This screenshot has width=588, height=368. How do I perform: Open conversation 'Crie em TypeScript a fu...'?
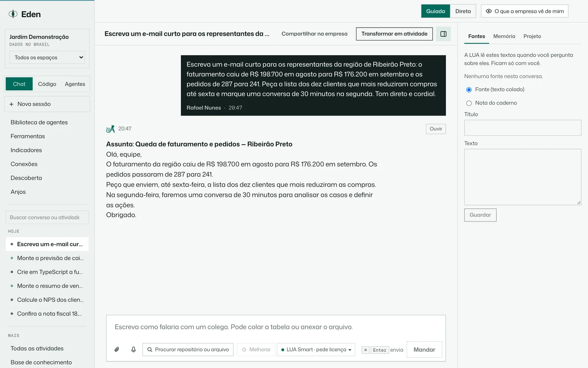[47, 272]
